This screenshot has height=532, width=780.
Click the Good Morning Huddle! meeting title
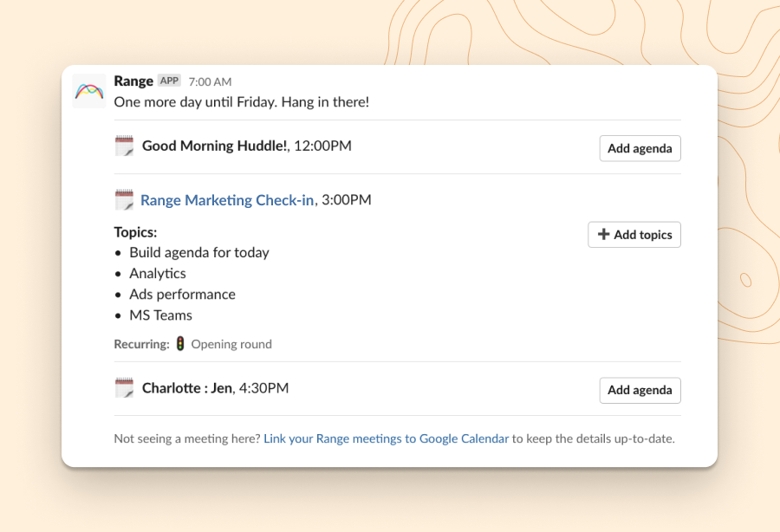(x=214, y=146)
